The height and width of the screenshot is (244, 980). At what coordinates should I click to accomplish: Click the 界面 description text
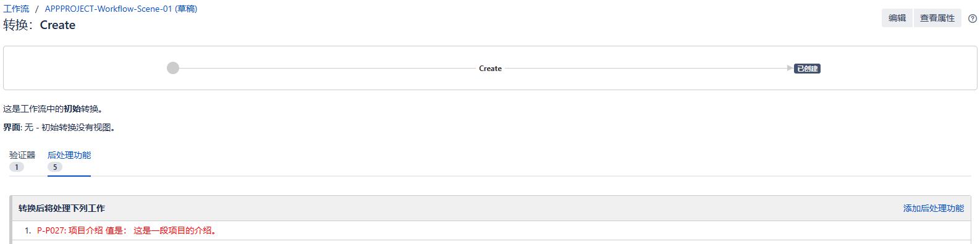click(x=59, y=127)
